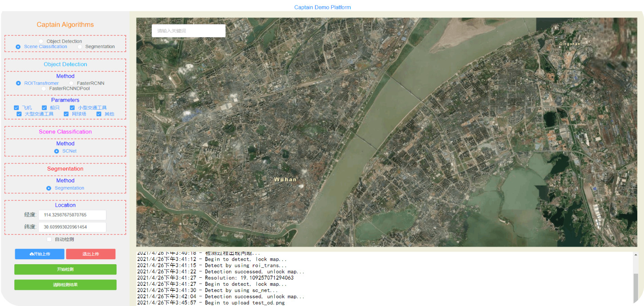Click the 纬度 latitude input field
Viewport: 644px width, 306px height.
tap(72, 227)
